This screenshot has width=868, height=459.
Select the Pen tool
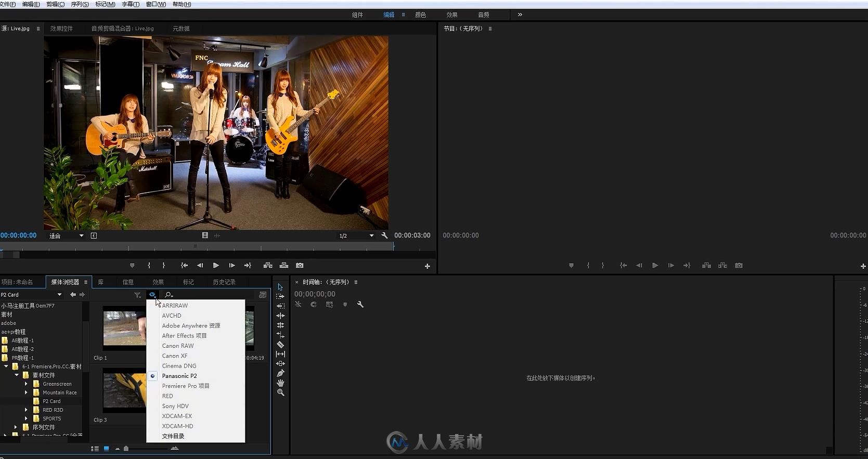coord(280,373)
